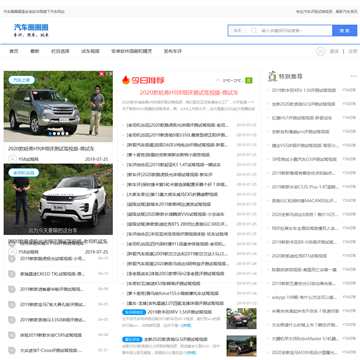Image resolution: width=360 pixels, height=360 pixels.
Task: Click the green air quality badge
Action: coord(249,80)
